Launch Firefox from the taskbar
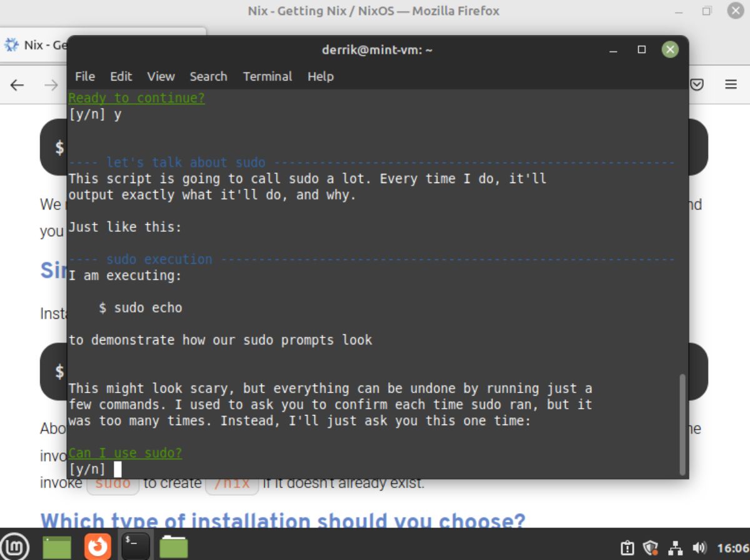This screenshot has width=750, height=560. [x=97, y=547]
